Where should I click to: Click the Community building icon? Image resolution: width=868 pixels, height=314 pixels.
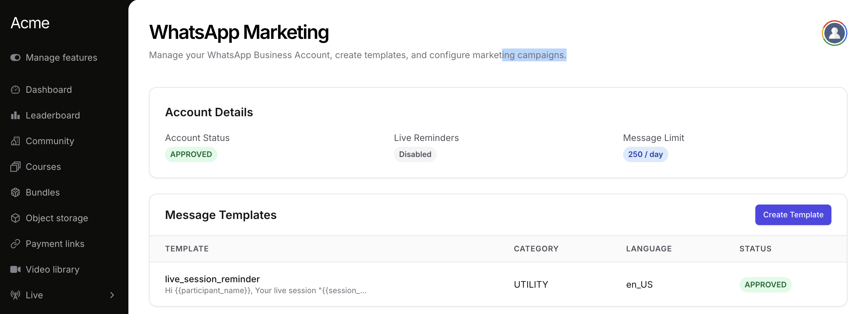[x=15, y=141]
